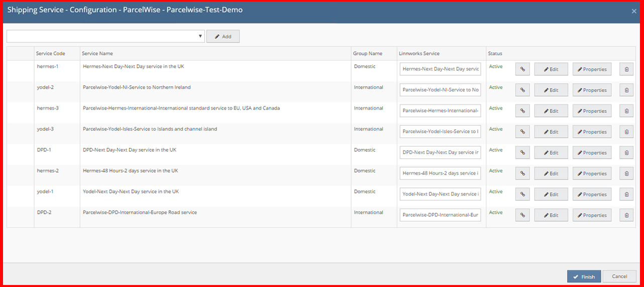This screenshot has width=644, height=287.
Task: Open Properties for hermes-2 service
Action: [592, 174]
